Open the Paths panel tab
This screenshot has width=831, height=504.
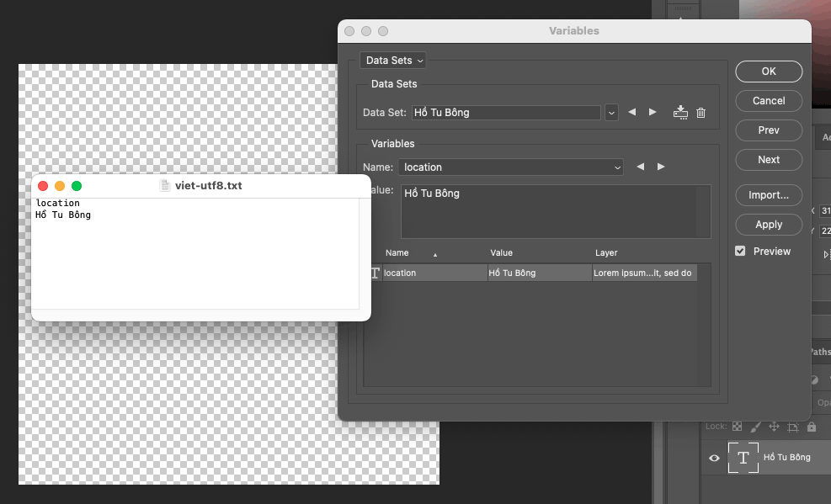point(820,352)
